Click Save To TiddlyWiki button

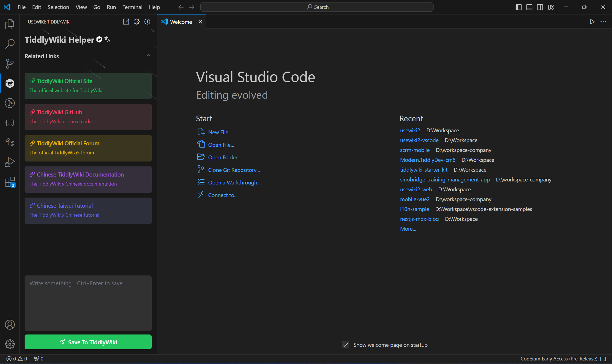88,342
